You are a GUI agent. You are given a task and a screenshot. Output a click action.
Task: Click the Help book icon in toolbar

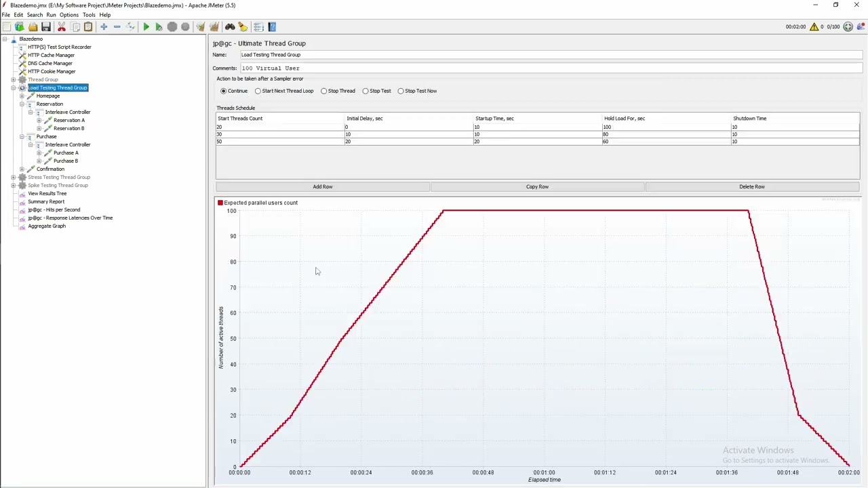coord(272,27)
